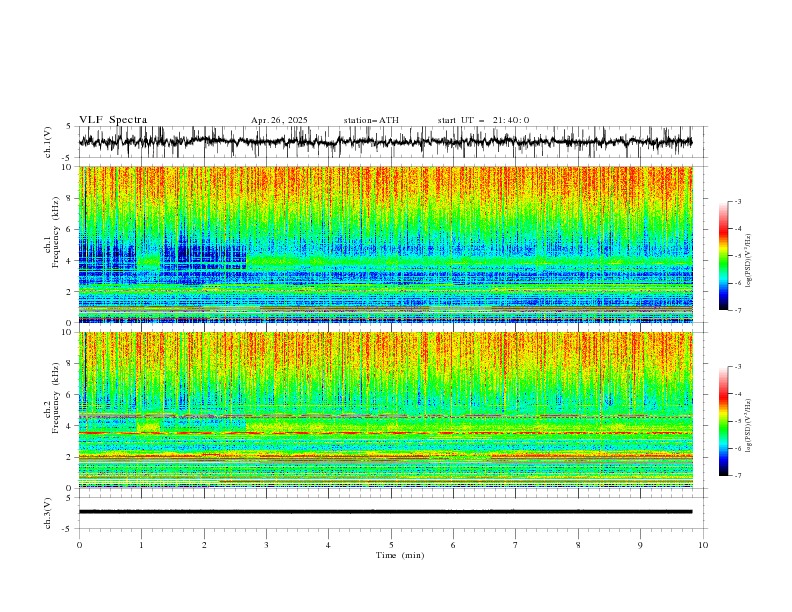Click the "7" tick on the time axis
The width and height of the screenshot is (792, 612).
[x=516, y=545]
